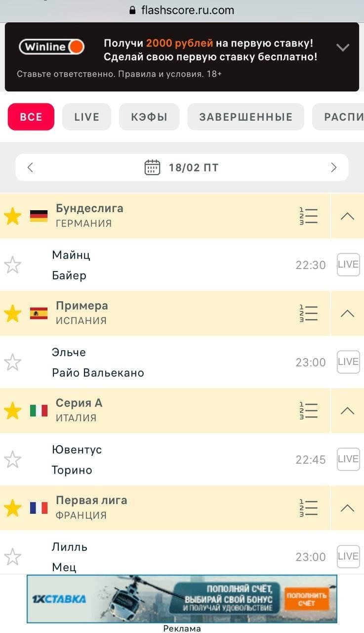Image resolution: width=364 pixels, height=633 pixels.
Task: Open Bundesliga standings table icon
Action: coord(309,216)
